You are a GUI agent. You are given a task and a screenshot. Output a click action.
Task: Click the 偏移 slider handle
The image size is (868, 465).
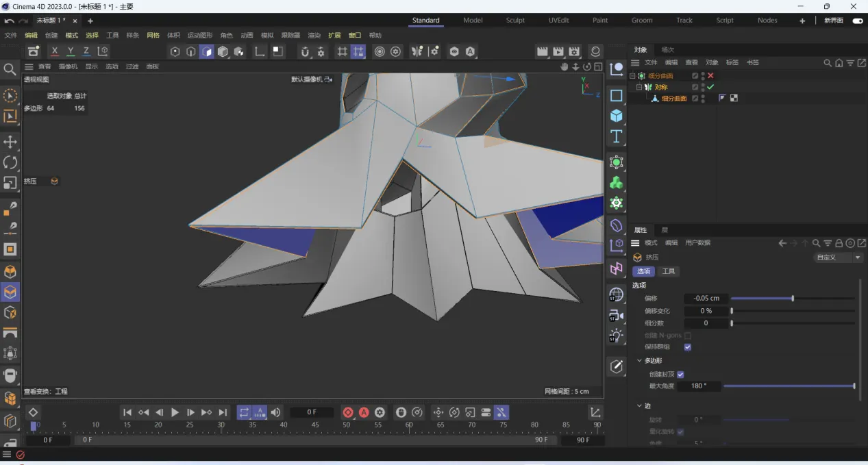(x=793, y=299)
